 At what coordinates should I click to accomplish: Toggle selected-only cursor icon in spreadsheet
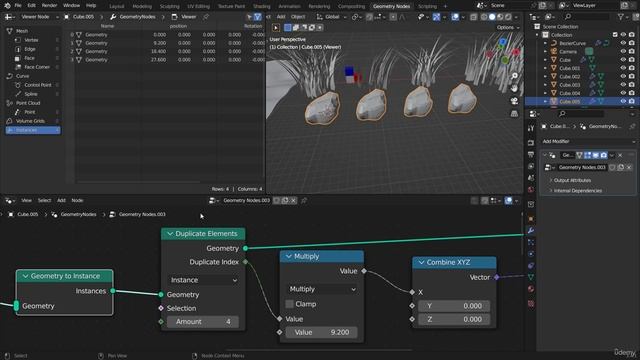click(x=249, y=17)
